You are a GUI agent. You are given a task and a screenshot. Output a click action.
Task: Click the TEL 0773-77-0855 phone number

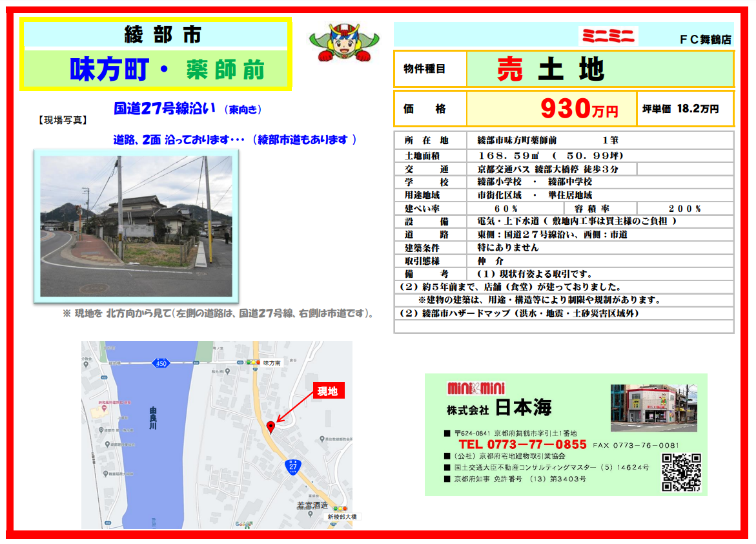tap(522, 445)
